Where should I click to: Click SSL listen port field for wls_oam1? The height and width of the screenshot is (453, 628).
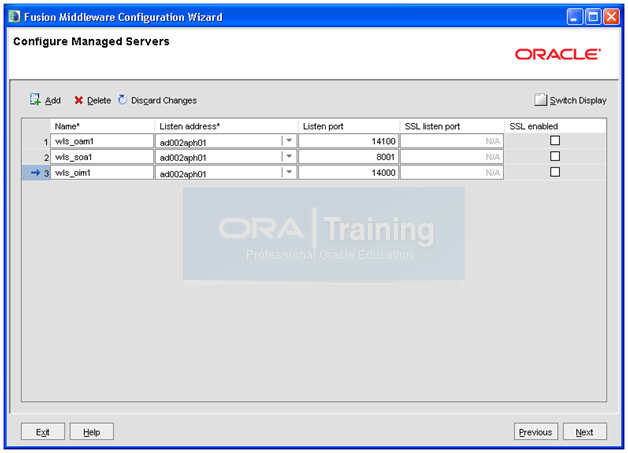click(452, 141)
